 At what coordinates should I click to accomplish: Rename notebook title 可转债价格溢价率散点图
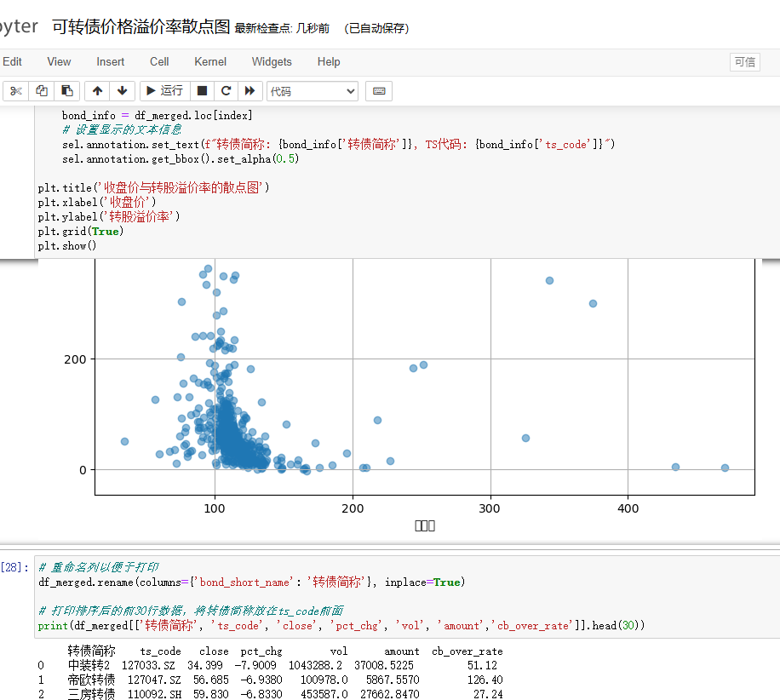[141, 27]
